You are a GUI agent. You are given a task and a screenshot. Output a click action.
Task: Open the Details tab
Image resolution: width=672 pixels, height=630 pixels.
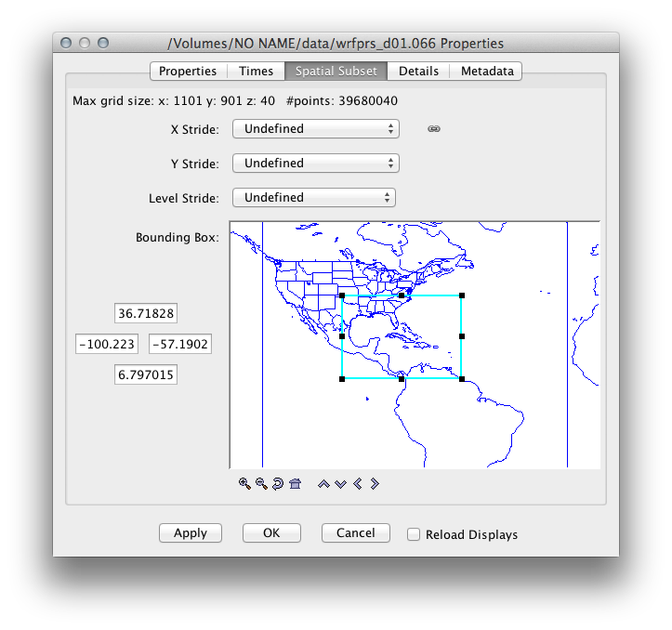pos(418,72)
